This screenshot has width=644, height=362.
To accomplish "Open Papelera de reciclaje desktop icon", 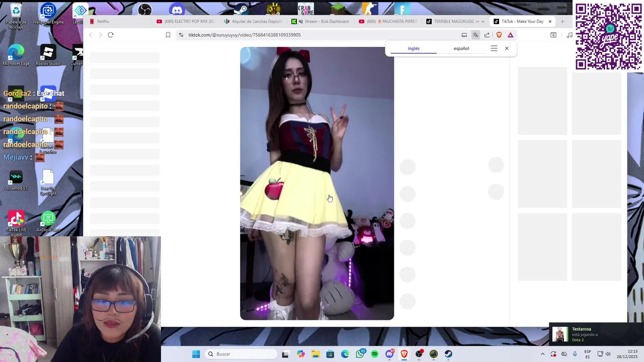I will (16, 16).
